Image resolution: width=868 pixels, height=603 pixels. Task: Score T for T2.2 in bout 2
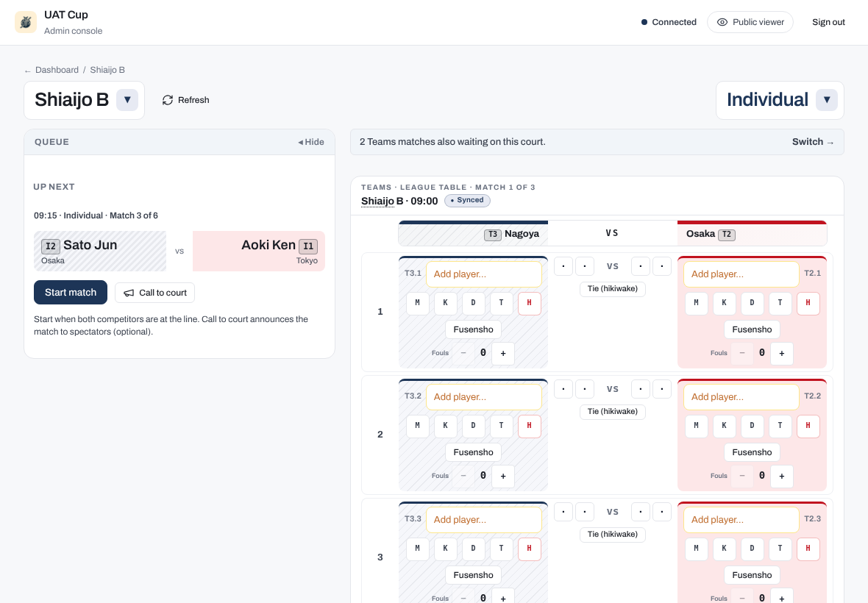780,426
